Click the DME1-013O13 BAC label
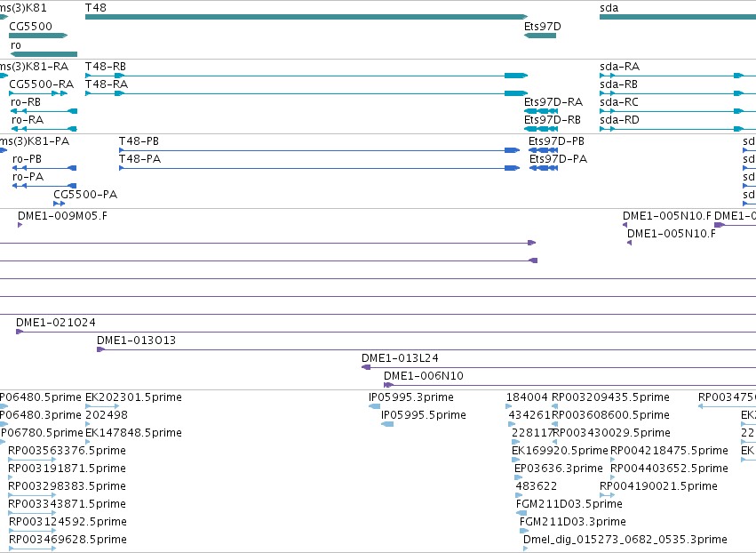The height and width of the screenshot is (553, 756). point(137,341)
